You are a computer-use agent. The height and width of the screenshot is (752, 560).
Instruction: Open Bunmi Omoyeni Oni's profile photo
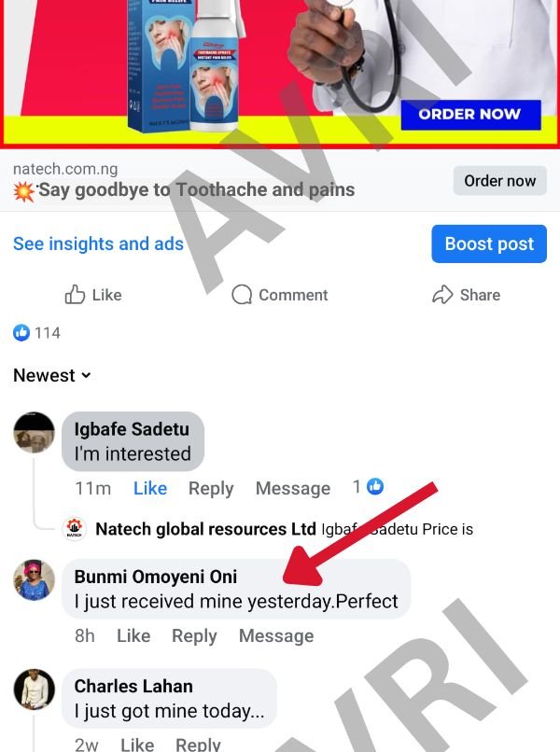(x=34, y=579)
